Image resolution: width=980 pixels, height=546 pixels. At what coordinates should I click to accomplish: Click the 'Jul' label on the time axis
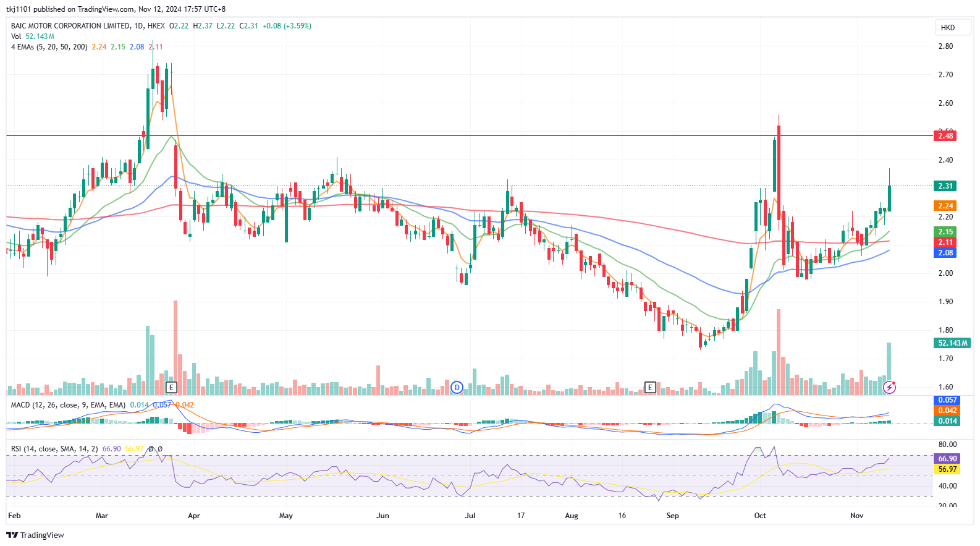[470, 516]
